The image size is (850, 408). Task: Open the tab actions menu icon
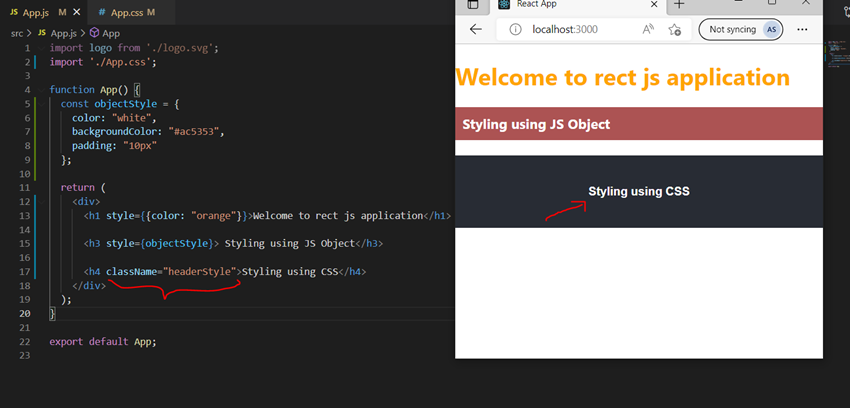(x=473, y=5)
